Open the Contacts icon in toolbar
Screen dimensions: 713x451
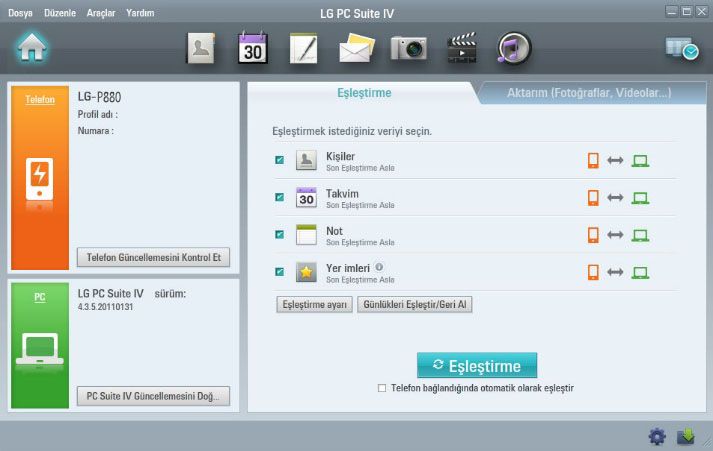[x=201, y=48]
